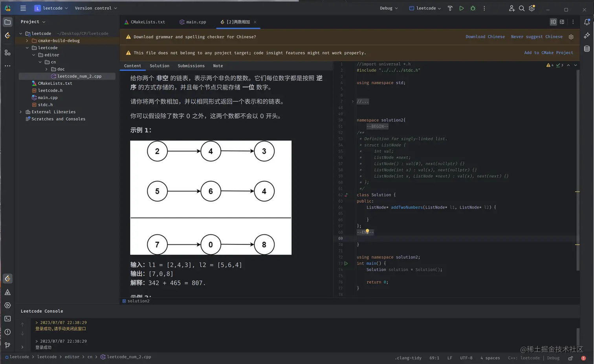Click the run gutter icon beside main()
Screen dimensions: 594x364
click(x=346, y=263)
